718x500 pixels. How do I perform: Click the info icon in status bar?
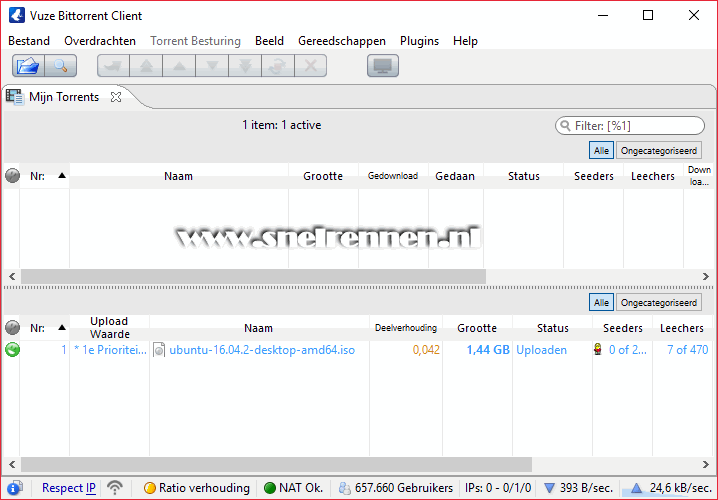(15, 488)
